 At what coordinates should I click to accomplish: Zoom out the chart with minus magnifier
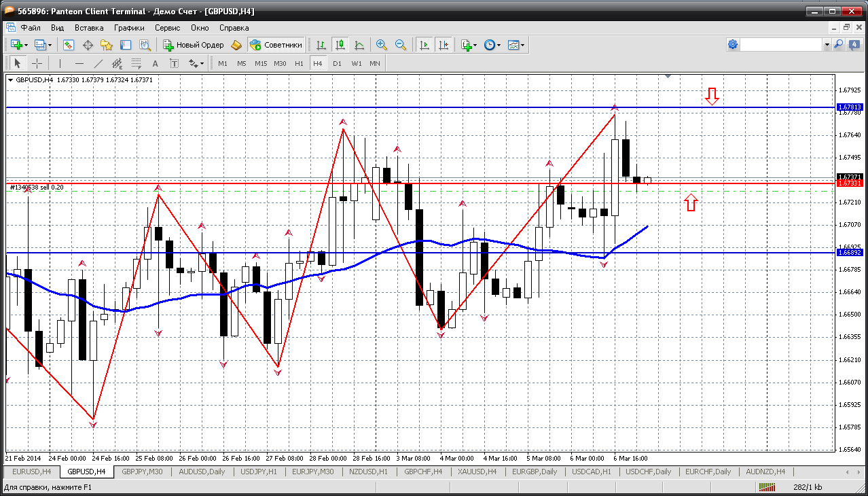401,45
